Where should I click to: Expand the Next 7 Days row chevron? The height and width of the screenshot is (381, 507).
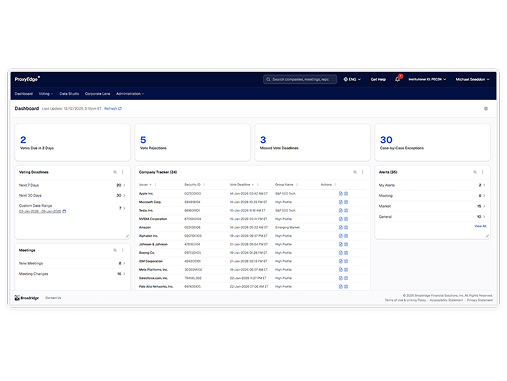124,185
